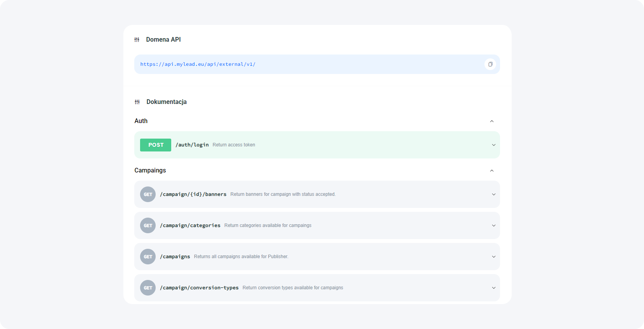Click the /campaign/{id}/banners path text
The image size is (644, 329).
click(x=193, y=194)
